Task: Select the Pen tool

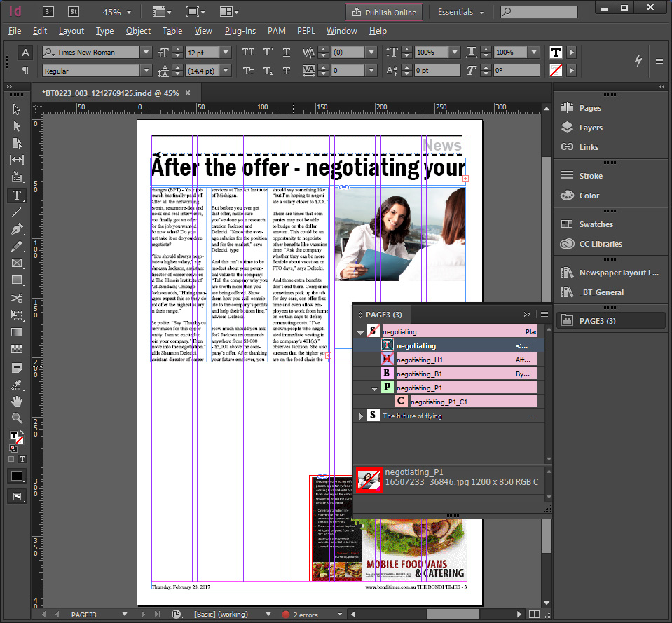Action: [x=17, y=229]
